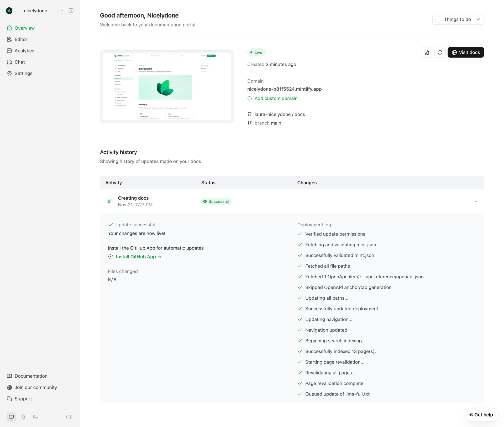Enable dark theme with moon icon

pyautogui.click(x=35, y=417)
